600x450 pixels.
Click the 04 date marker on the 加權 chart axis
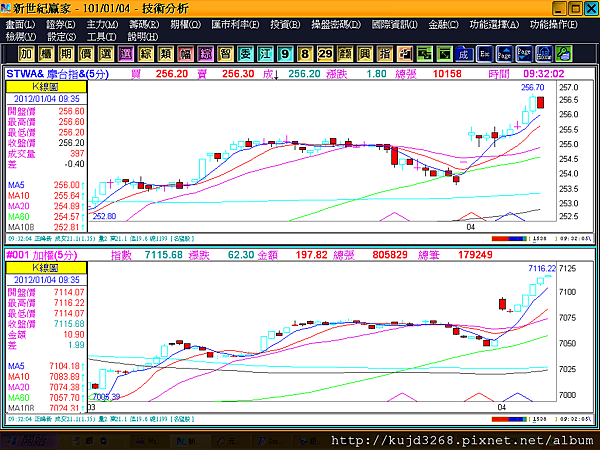502,408
